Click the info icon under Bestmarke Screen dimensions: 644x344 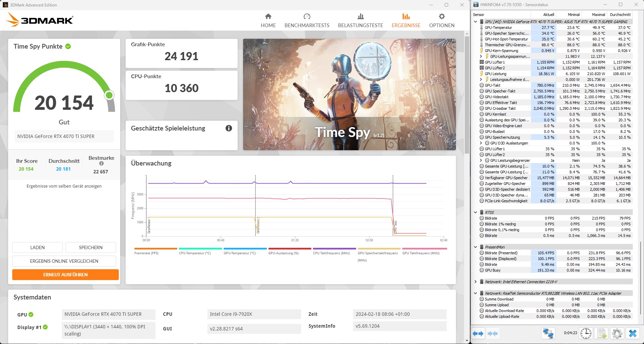point(102,164)
